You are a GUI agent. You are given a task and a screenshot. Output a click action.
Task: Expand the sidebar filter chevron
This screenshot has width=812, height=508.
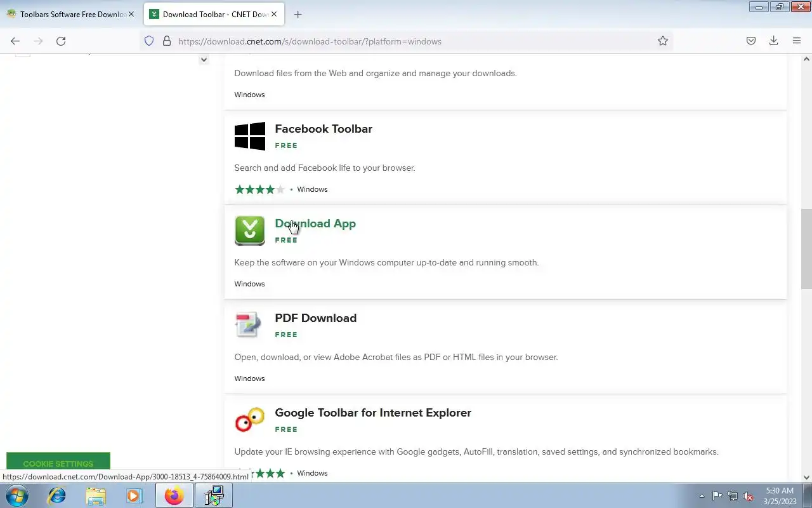[204, 60]
